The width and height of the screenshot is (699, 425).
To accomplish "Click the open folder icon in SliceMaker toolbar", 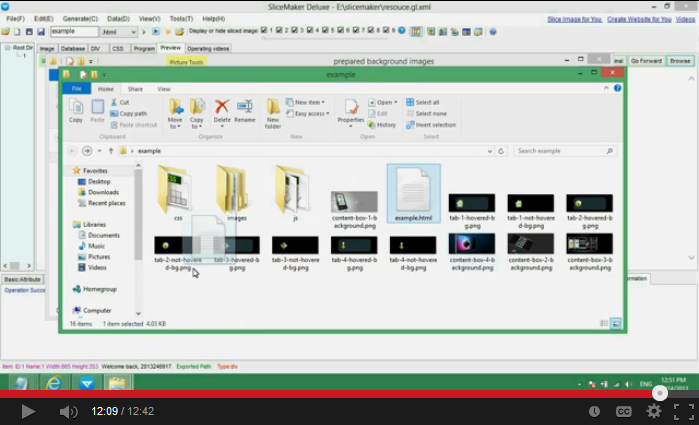I will pyautogui.click(x=5, y=32).
